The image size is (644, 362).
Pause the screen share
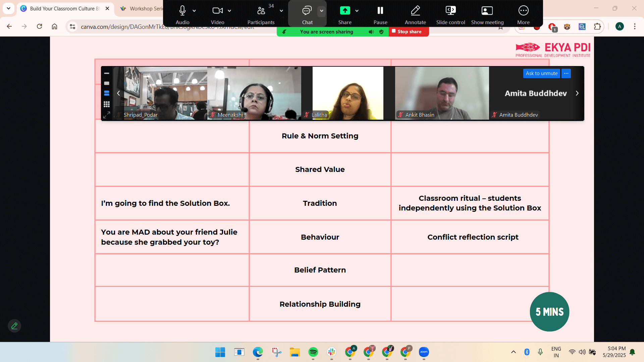click(380, 14)
